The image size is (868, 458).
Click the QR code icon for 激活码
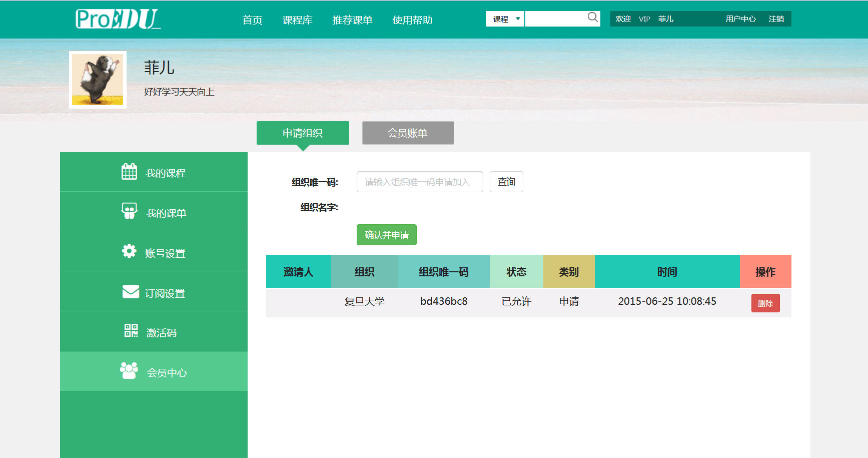pos(131,331)
